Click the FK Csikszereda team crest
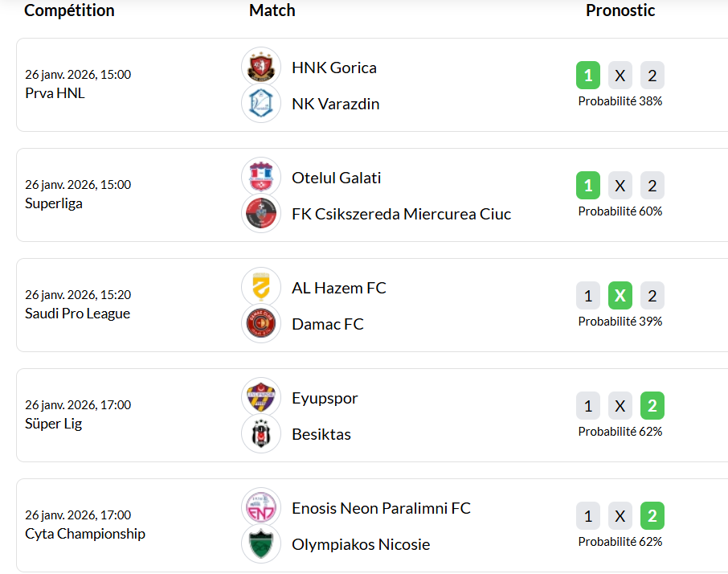Screen dimensions: 728x574 (261, 214)
